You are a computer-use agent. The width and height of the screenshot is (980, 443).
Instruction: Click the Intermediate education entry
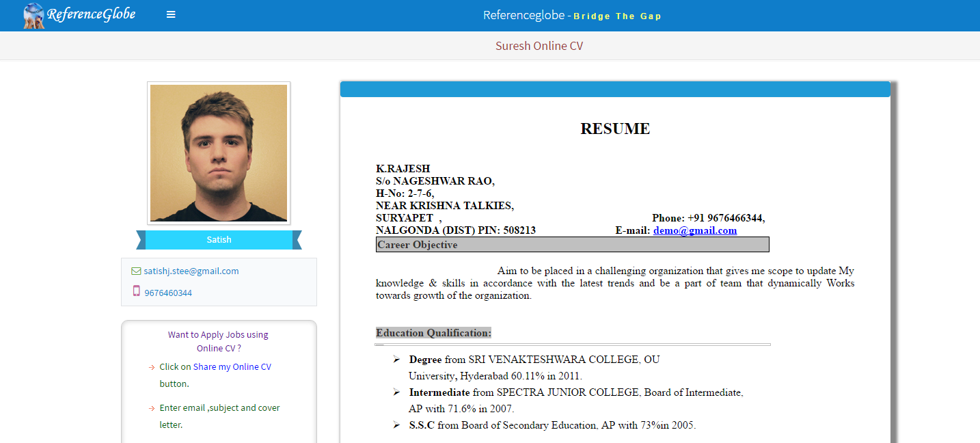click(575, 401)
